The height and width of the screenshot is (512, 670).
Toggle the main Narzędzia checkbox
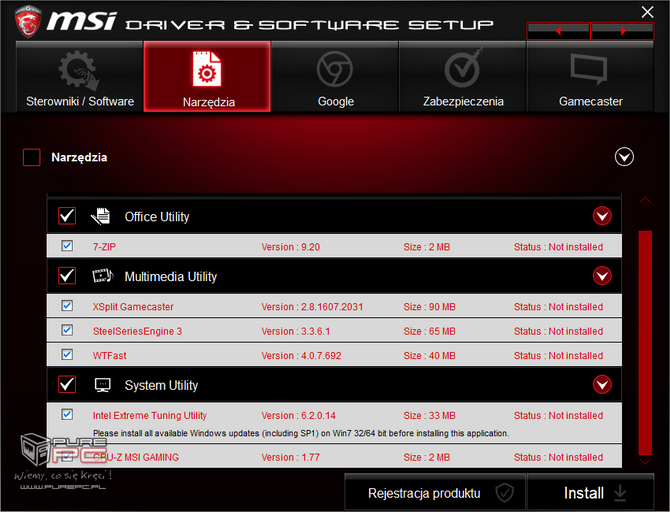click(x=32, y=157)
